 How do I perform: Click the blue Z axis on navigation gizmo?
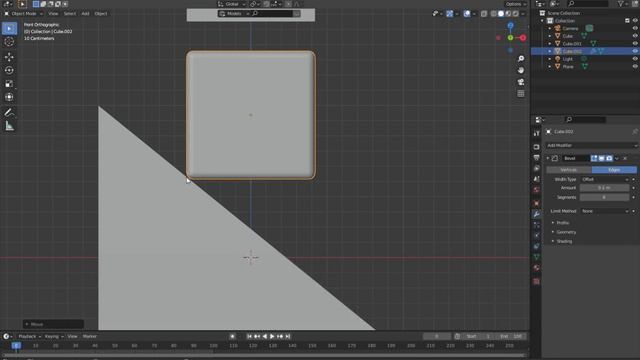(511, 25)
